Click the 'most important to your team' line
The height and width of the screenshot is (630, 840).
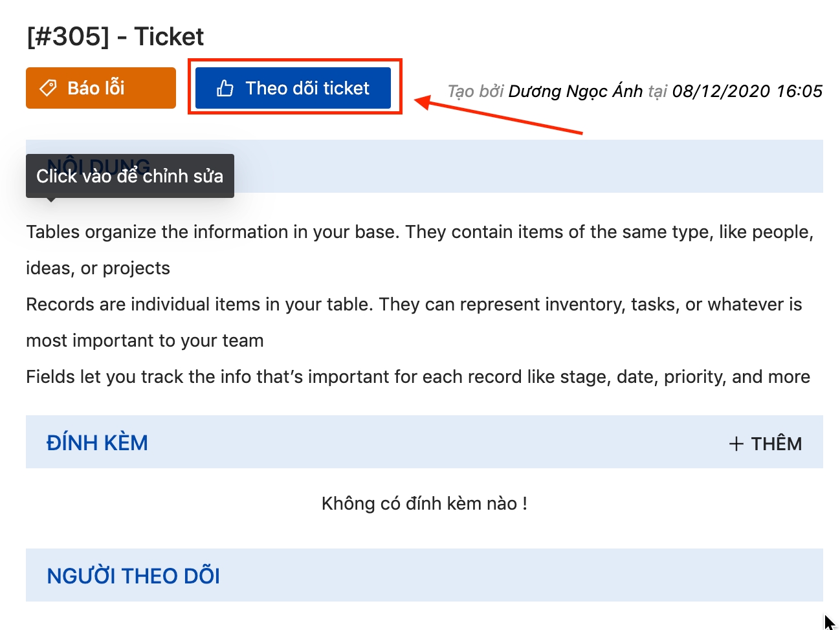pyautogui.click(x=145, y=341)
